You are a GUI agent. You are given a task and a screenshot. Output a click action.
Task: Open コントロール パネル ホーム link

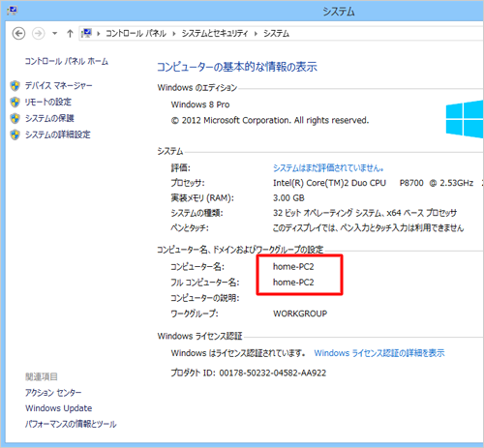(67, 61)
